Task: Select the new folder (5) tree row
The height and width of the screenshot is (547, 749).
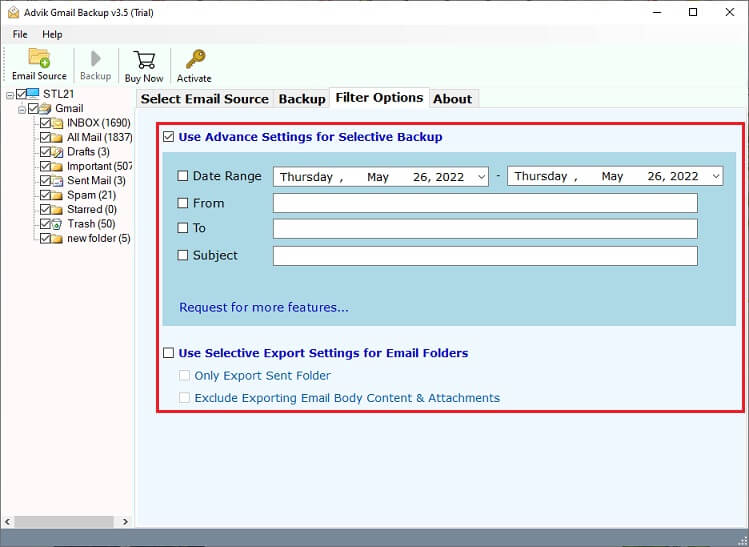Action: click(98, 238)
